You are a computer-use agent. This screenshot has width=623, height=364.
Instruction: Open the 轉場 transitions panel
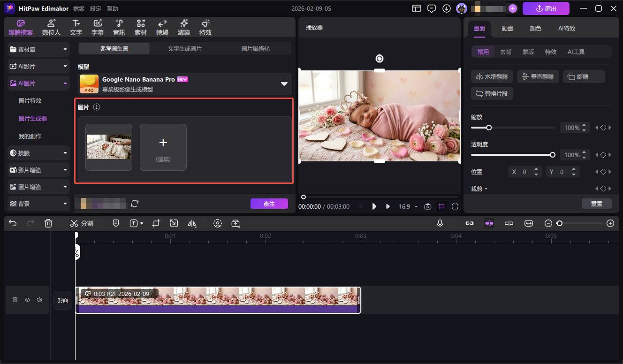coord(162,27)
